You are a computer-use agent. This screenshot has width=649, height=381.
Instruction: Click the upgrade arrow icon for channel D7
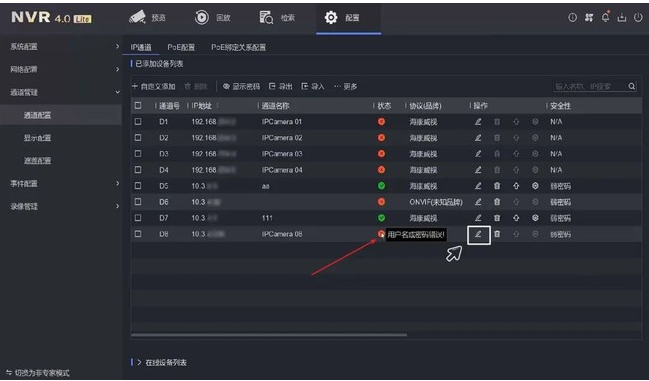click(x=516, y=218)
